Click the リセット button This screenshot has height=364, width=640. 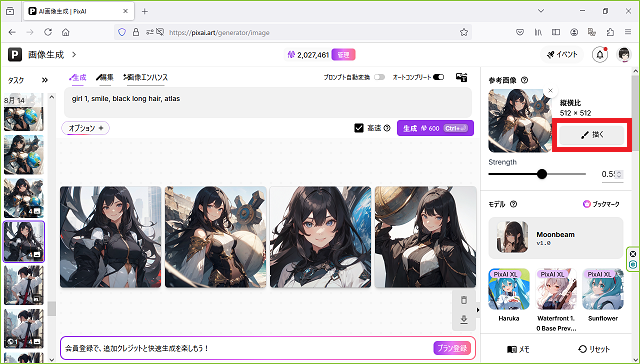(x=594, y=349)
